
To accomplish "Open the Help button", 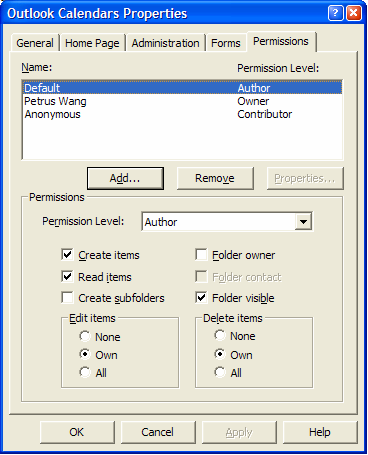I will [x=320, y=432].
